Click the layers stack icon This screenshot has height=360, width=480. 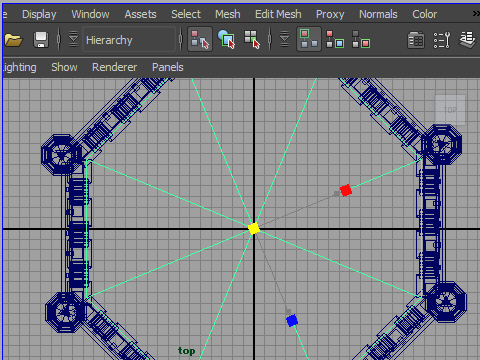pos(468,40)
